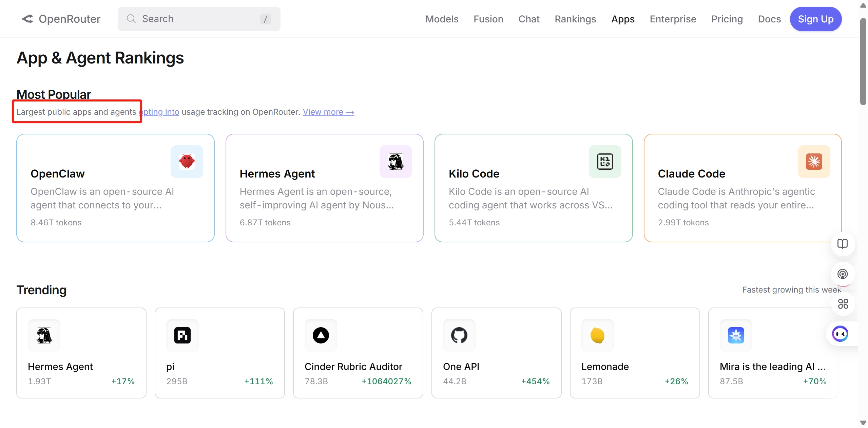Screen dimensions: 868x428
Task: Open the Chat page
Action: point(529,19)
